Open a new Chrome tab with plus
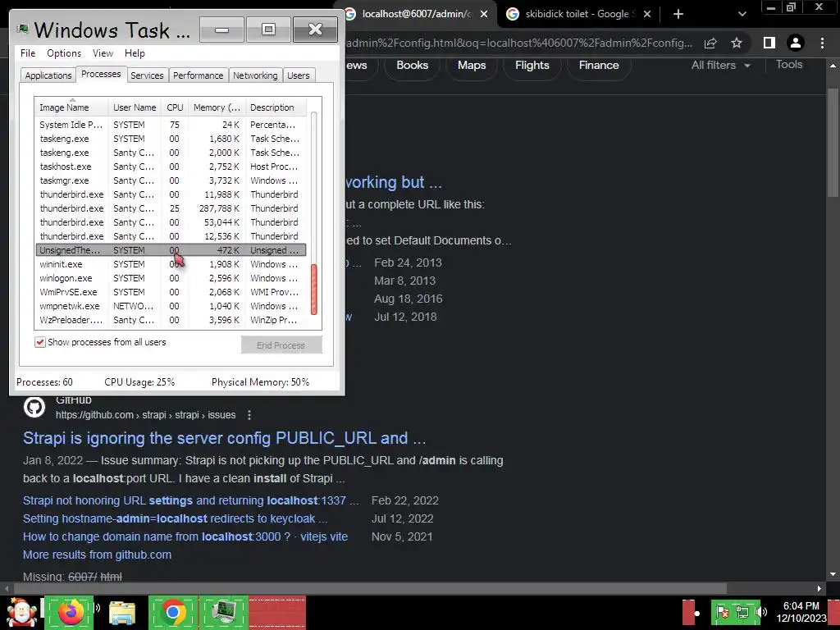Image resolution: width=840 pixels, height=630 pixels. [678, 14]
